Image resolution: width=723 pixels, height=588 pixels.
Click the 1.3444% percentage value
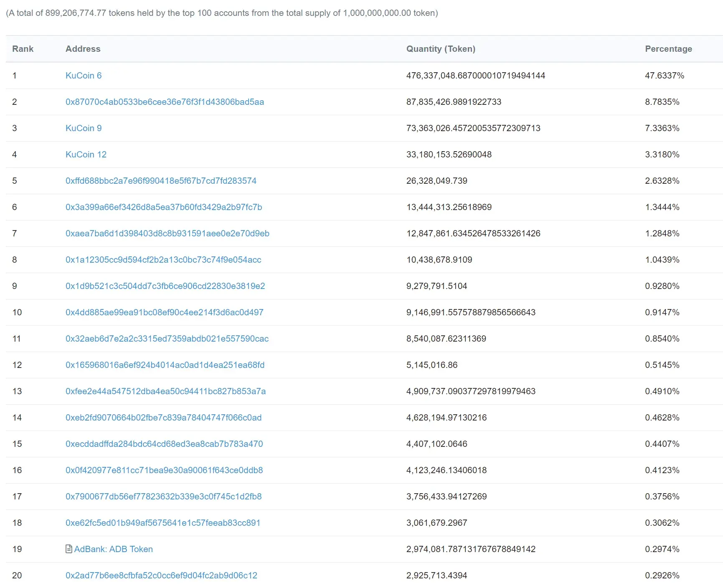(x=662, y=207)
